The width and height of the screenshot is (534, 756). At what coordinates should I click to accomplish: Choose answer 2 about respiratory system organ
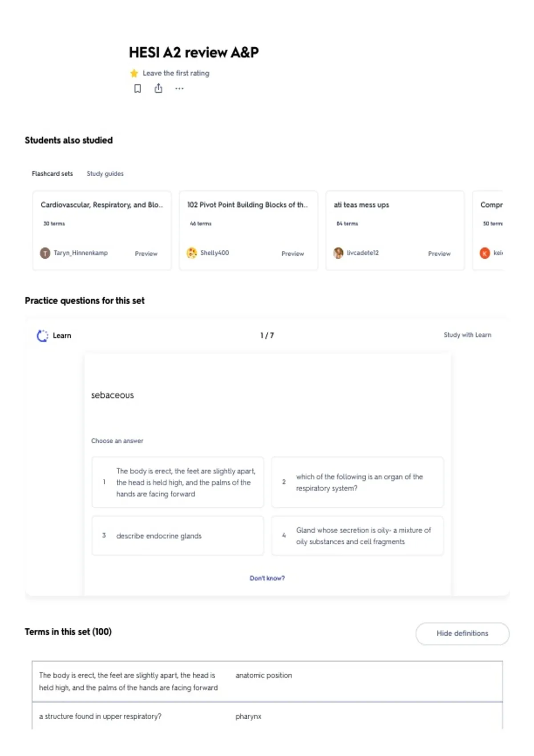(x=357, y=482)
